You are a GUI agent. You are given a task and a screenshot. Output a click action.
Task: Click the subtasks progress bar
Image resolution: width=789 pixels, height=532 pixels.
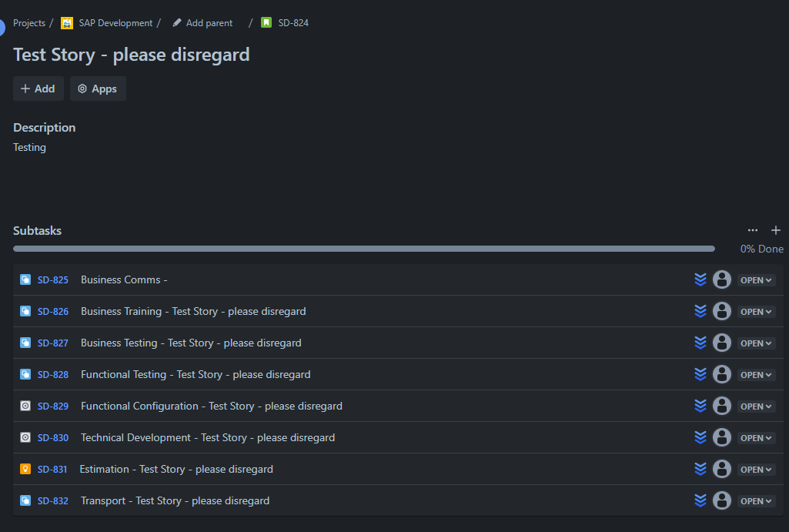coord(364,249)
